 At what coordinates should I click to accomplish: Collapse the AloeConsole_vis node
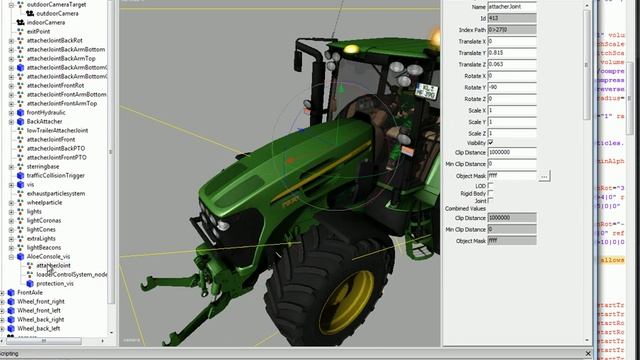pyautogui.click(x=11, y=257)
